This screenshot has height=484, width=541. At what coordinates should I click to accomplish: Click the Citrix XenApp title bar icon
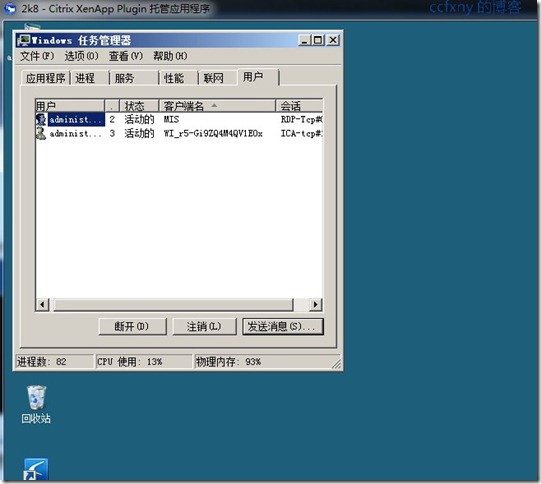click(10, 8)
